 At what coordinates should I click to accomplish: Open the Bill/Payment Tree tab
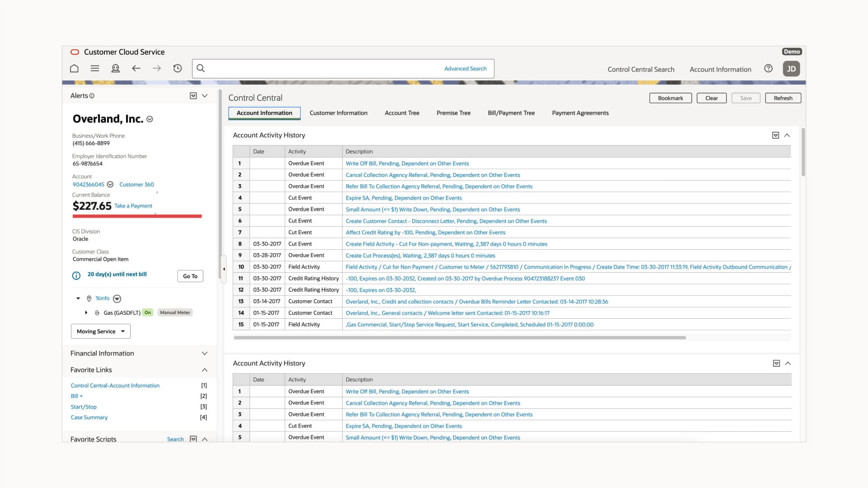(x=511, y=113)
